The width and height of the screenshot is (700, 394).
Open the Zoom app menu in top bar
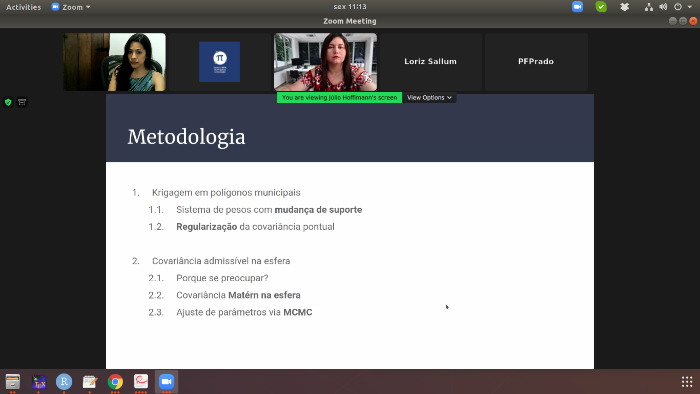click(x=71, y=7)
